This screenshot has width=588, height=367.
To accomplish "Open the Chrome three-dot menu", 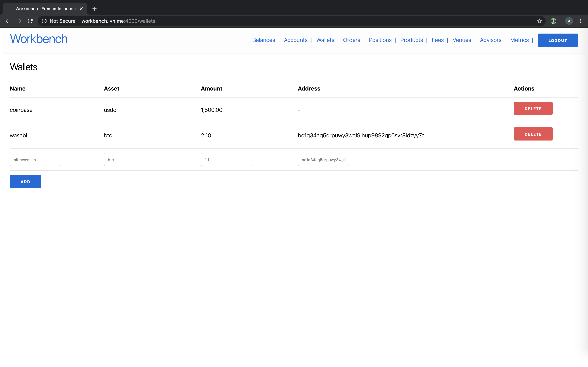I will [x=580, y=21].
